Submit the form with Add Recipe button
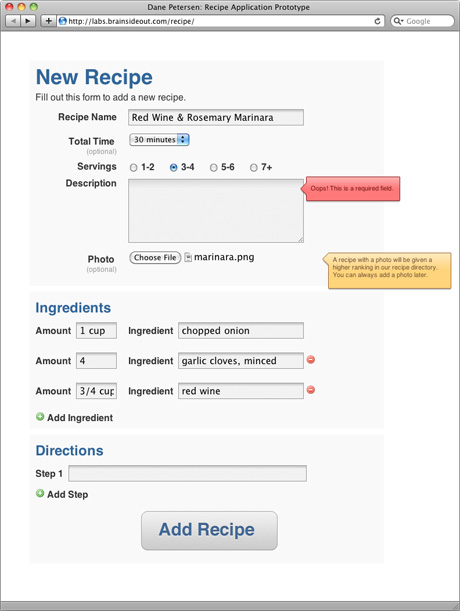Image resolution: width=460 pixels, height=611 pixels. click(209, 531)
